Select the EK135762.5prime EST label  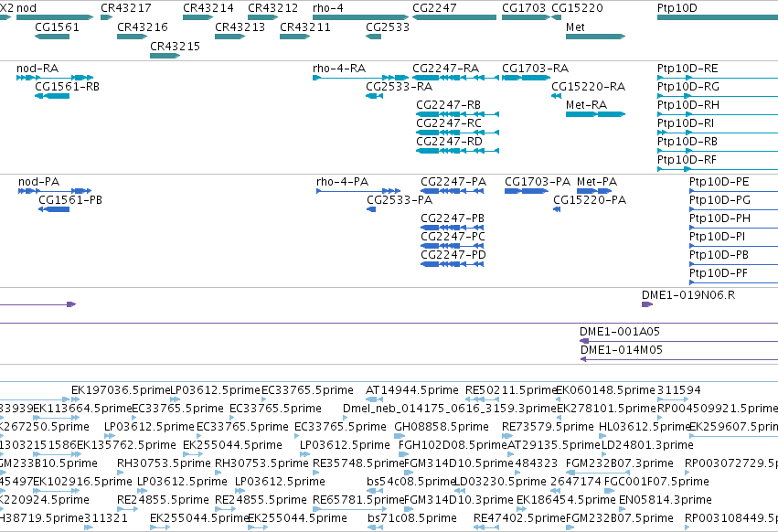click(126, 444)
